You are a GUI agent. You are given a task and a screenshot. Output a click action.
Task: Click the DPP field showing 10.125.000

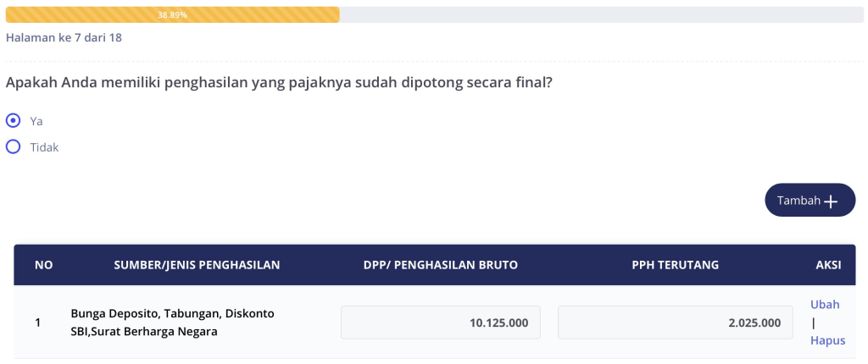click(x=440, y=323)
